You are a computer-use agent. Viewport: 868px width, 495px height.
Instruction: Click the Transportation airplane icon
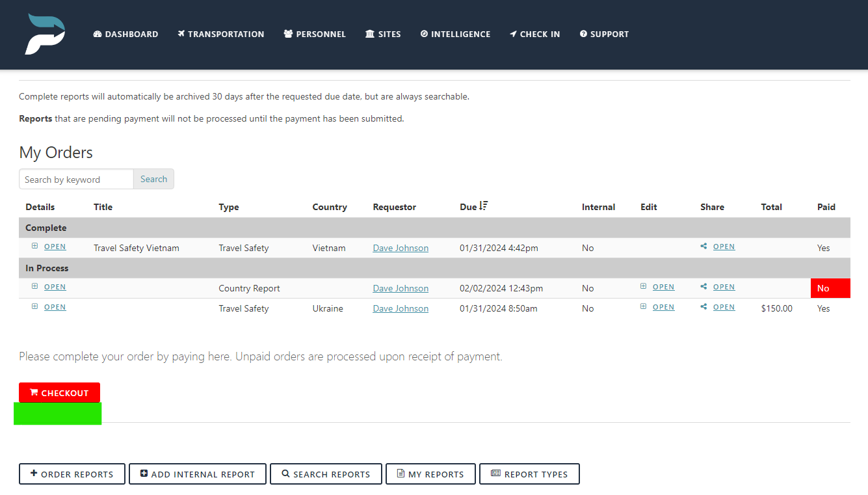pos(181,34)
